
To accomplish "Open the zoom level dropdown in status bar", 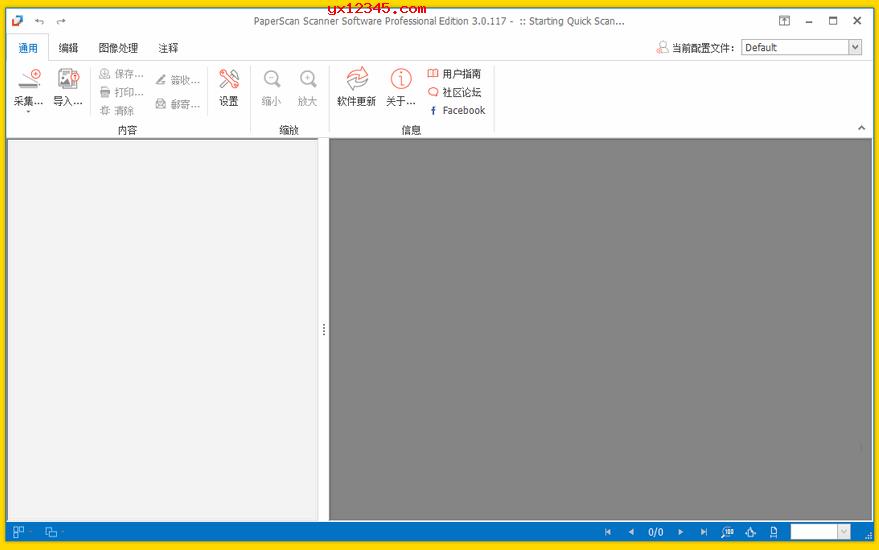I will 844,531.
